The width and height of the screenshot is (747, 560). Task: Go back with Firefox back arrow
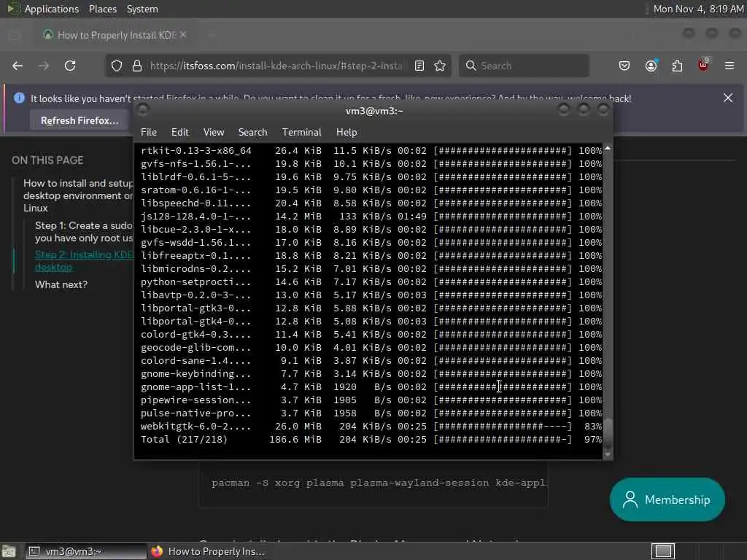pyautogui.click(x=18, y=66)
